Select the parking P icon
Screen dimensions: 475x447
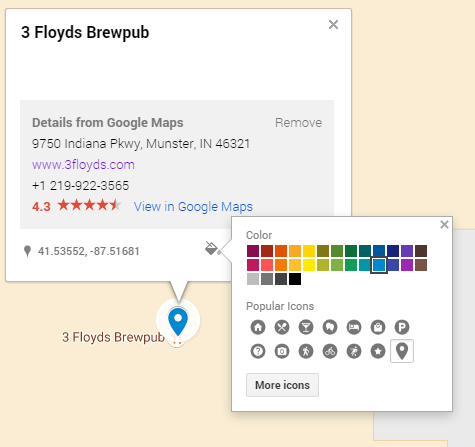402,327
